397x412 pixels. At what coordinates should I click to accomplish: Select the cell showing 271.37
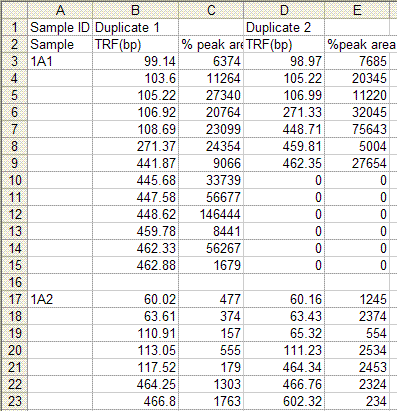tap(135, 146)
